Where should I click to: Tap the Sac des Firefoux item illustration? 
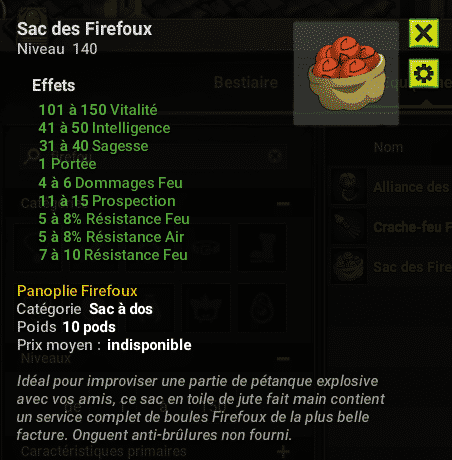point(346,73)
